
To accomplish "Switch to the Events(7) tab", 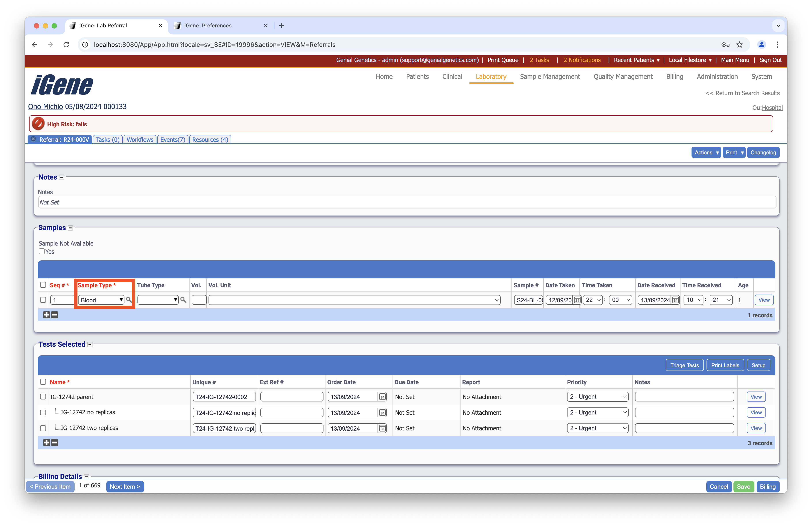I will pyautogui.click(x=173, y=140).
